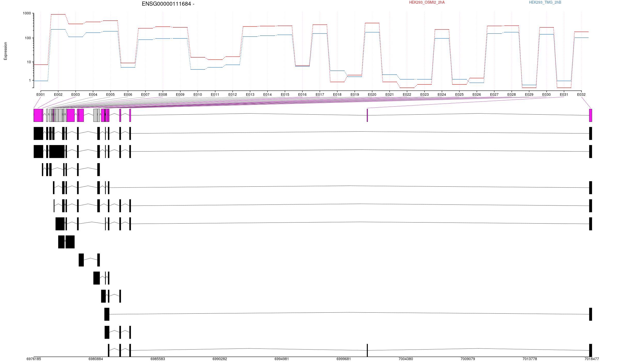Click exon bin label E026
The image size is (620, 364).
coord(477,94)
